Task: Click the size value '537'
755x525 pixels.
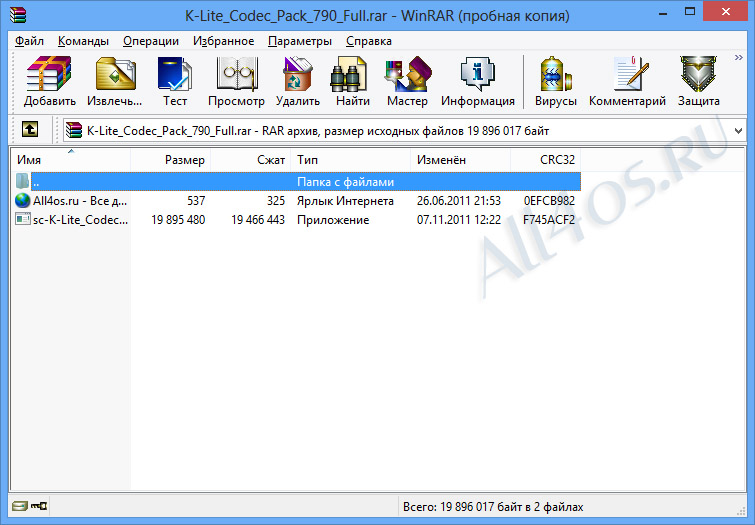Action: (196, 200)
